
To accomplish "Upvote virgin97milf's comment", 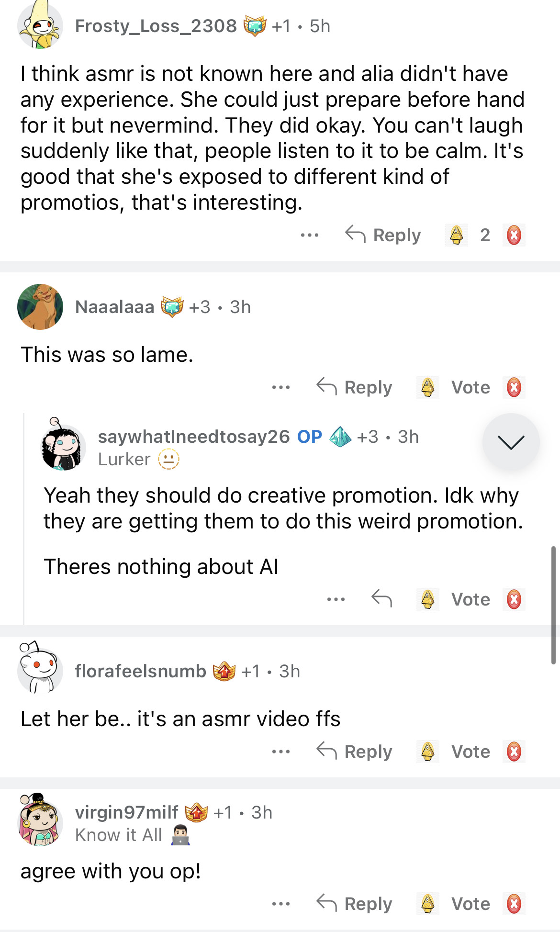I will pos(427,904).
